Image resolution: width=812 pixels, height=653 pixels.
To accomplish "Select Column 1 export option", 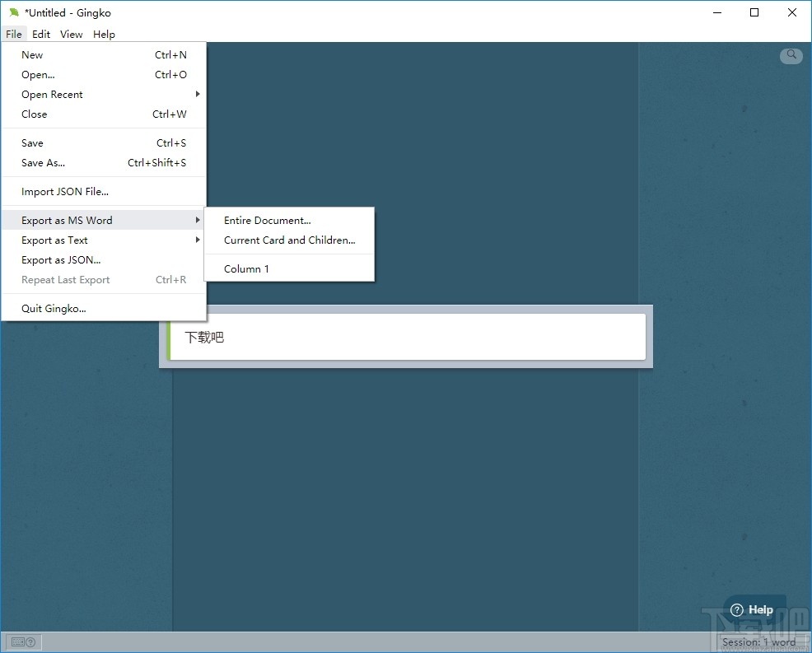I will pos(289,268).
